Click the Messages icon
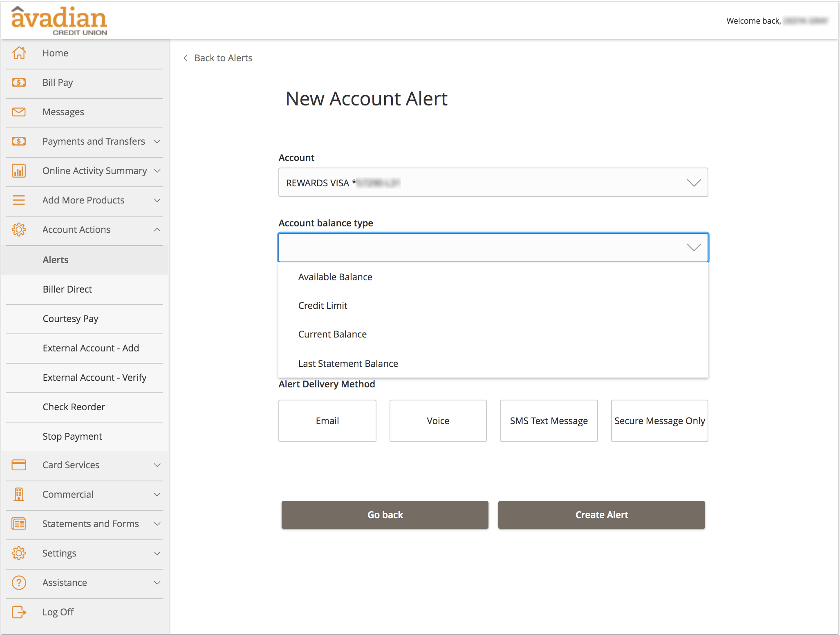Screen dimensions: 840x635 point(18,112)
